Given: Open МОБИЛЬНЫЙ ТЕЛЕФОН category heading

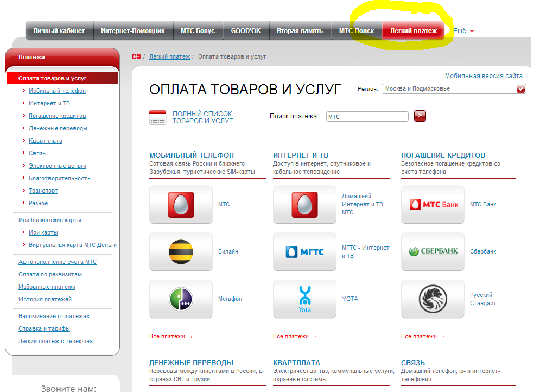Looking at the screenshot, I should coord(192,155).
